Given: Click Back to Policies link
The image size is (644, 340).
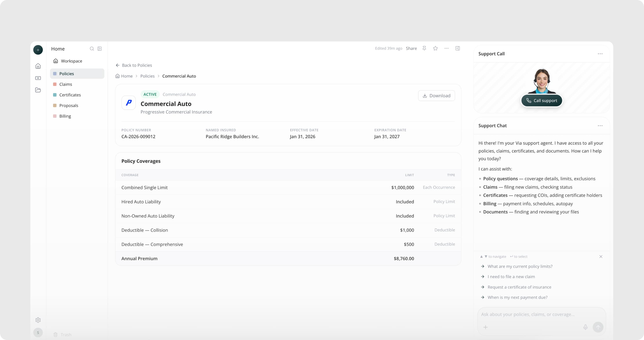Looking at the screenshot, I should (137, 65).
